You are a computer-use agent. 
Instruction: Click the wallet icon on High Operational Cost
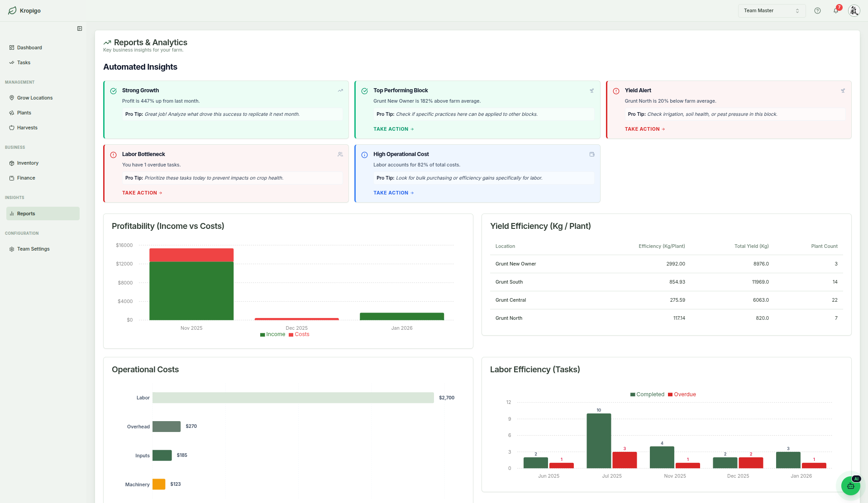point(591,154)
